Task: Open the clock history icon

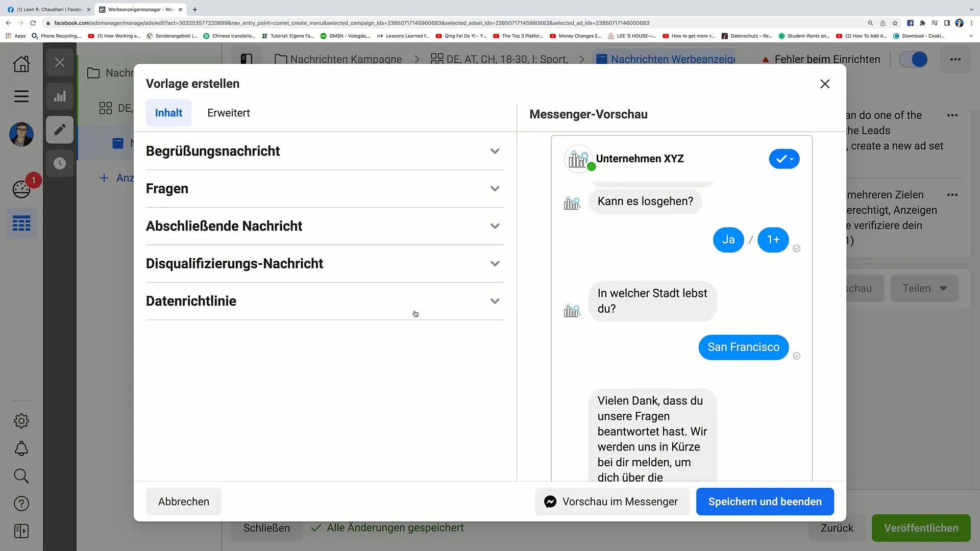Action: coord(60,163)
